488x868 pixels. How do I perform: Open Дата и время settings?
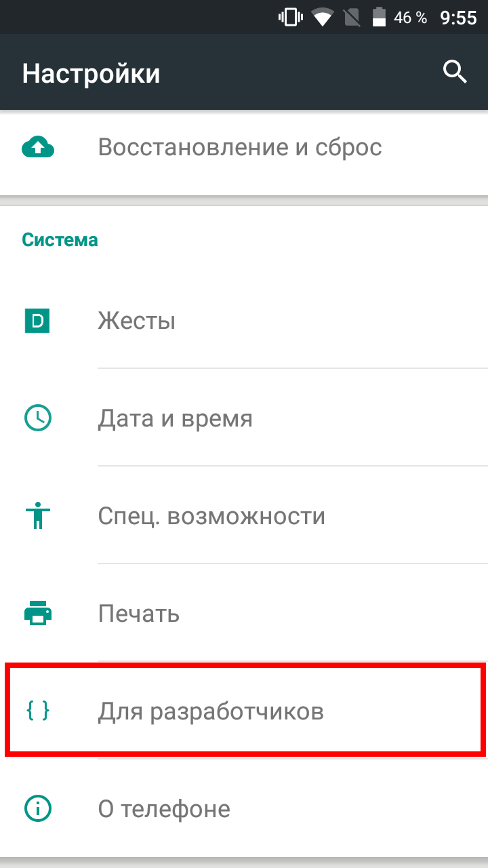pos(244,418)
